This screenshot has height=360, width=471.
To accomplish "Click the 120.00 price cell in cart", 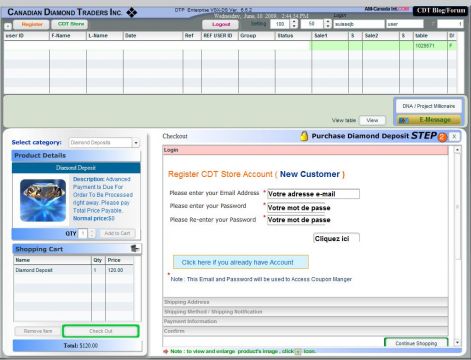I will coord(119,270).
